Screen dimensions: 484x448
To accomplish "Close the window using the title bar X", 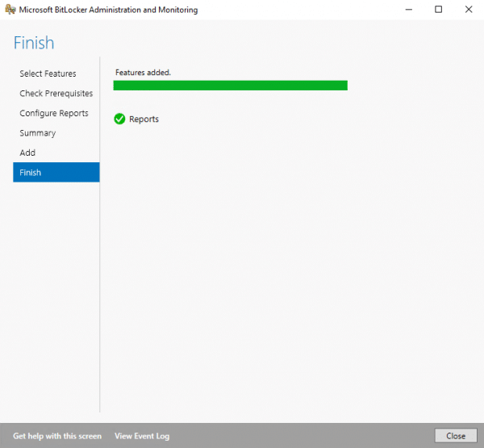I will [469, 10].
